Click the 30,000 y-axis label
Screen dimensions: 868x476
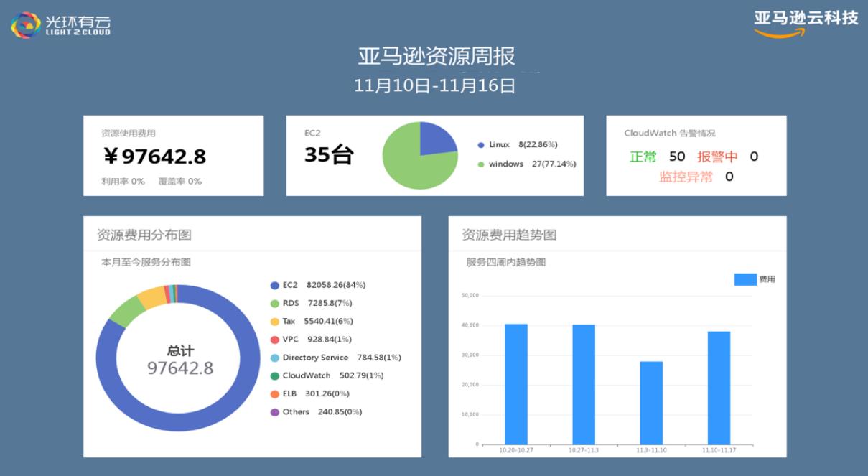tap(469, 355)
